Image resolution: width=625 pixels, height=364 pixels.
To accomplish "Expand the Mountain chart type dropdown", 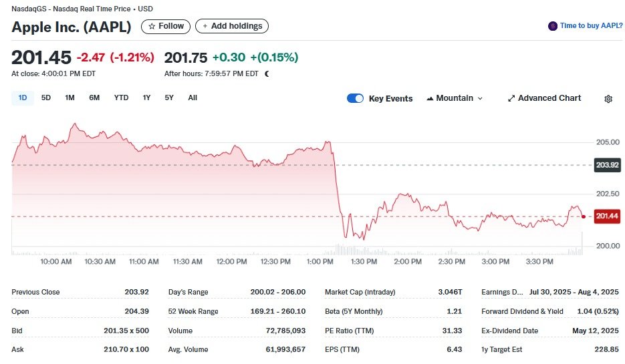I will 455,98.
